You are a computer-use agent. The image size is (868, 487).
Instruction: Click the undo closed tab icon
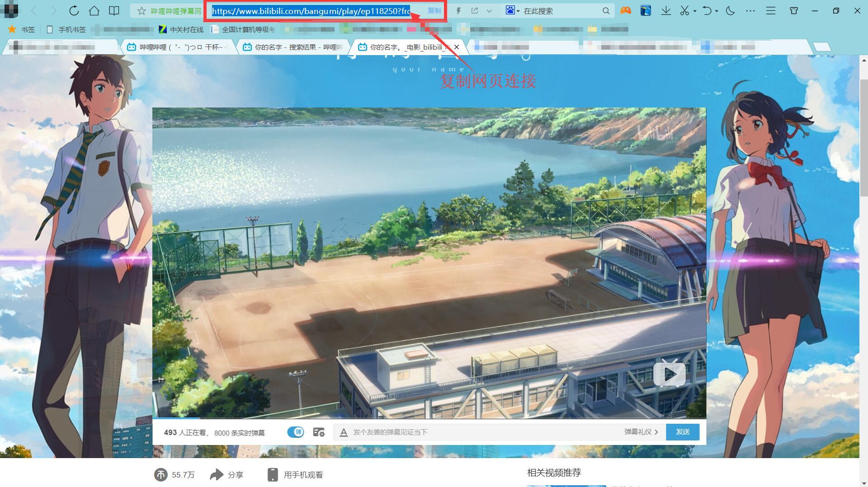pos(707,10)
